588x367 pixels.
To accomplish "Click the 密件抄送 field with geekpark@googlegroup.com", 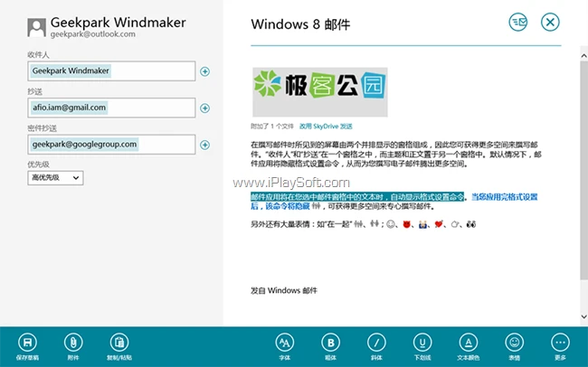I will click(x=111, y=145).
